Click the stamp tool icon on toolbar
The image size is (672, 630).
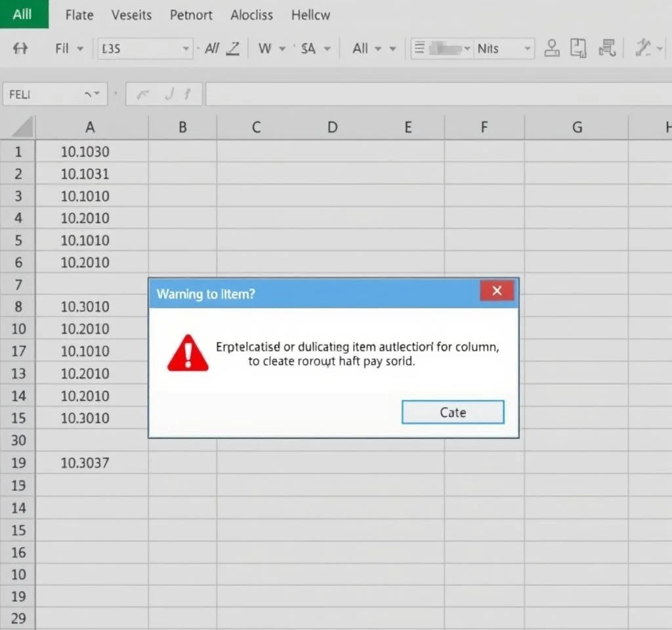(x=551, y=48)
